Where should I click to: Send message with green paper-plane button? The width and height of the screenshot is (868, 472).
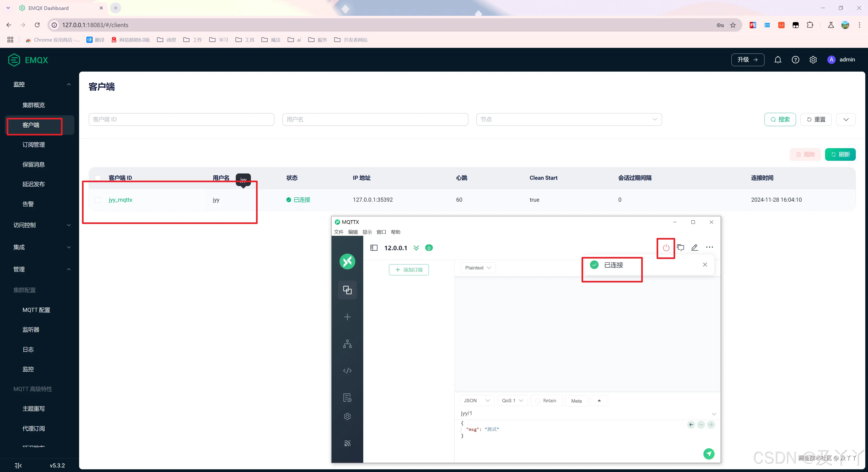pyautogui.click(x=709, y=453)
